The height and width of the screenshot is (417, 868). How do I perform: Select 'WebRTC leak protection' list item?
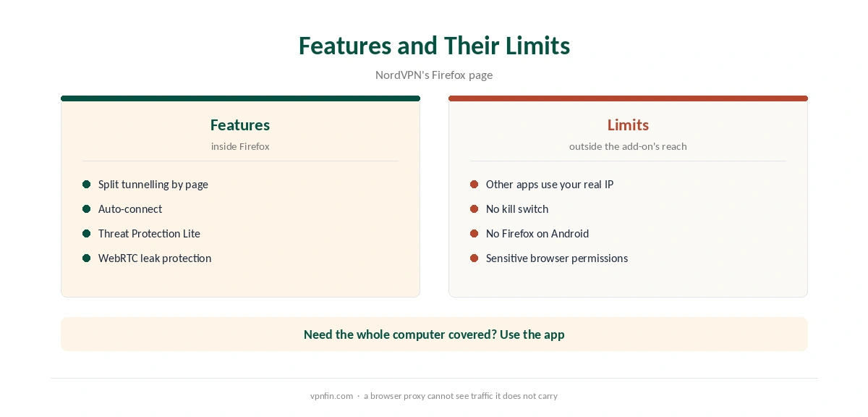(155, 258)
